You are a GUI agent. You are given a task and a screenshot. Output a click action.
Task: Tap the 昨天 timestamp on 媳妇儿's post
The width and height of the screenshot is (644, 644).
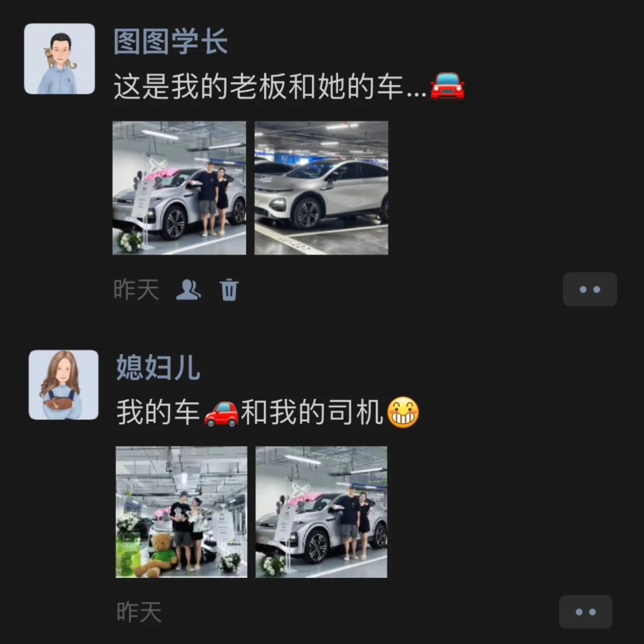point(139,612)
